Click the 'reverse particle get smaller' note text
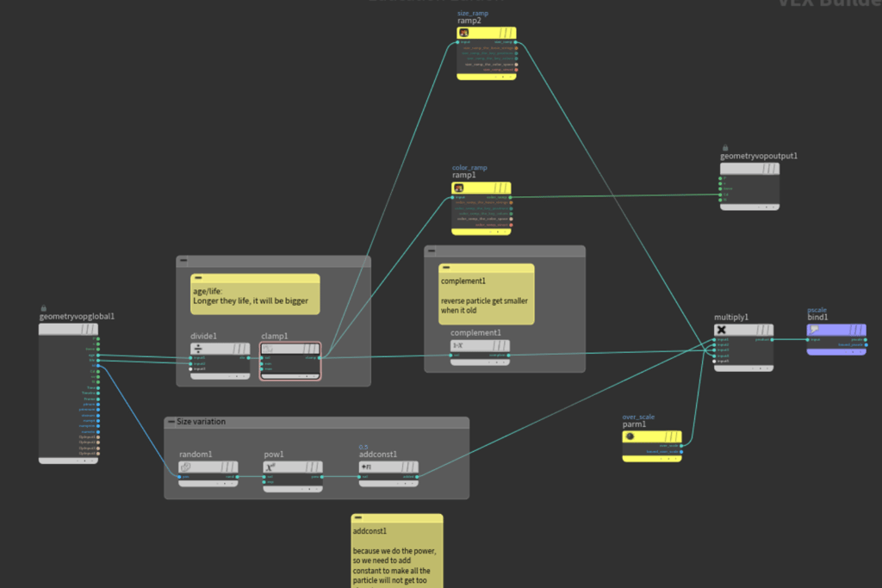882x588 pixels. pos(484,300)
